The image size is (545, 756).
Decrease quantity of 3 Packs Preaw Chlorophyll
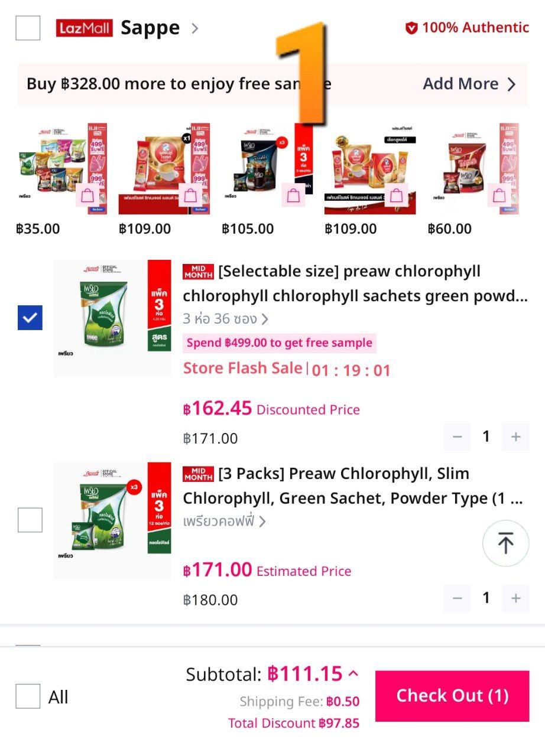coord(457,598)
